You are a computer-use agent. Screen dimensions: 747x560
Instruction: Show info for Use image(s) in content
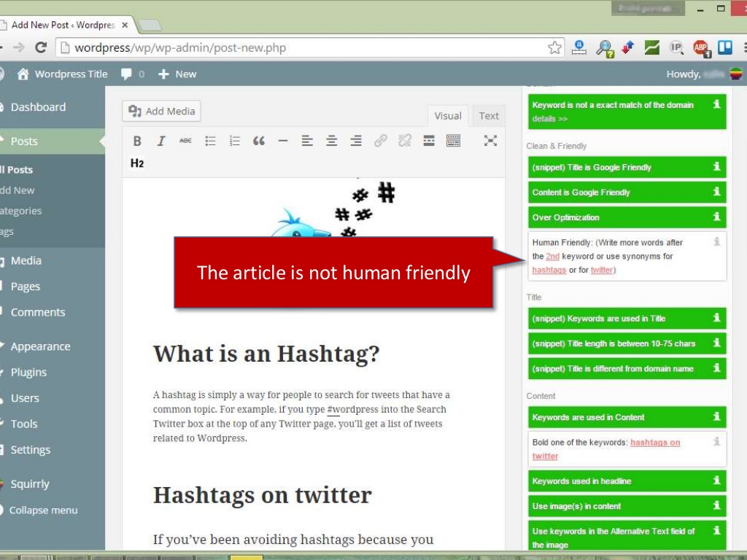tap(716, 505)
